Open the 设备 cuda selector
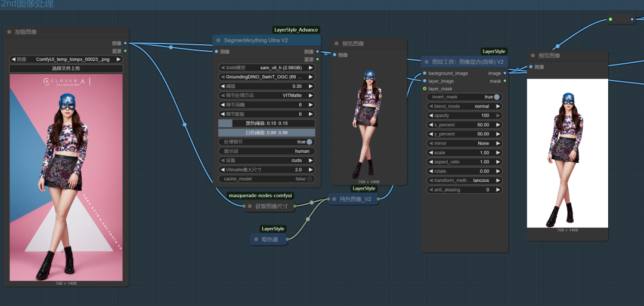The height and width of the screenshot is (306, 644). click(267, 160)
